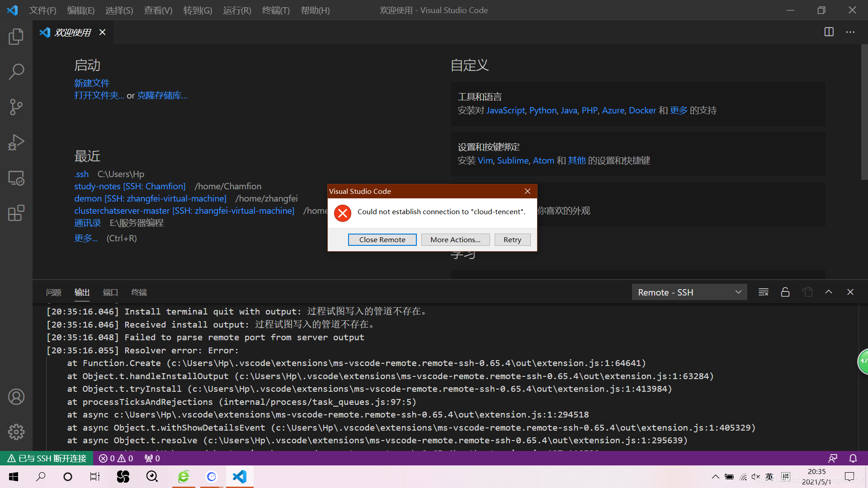Clear output using the list icon
The height and width of the screenshot is (488, 868).
[x=764, y=292]
